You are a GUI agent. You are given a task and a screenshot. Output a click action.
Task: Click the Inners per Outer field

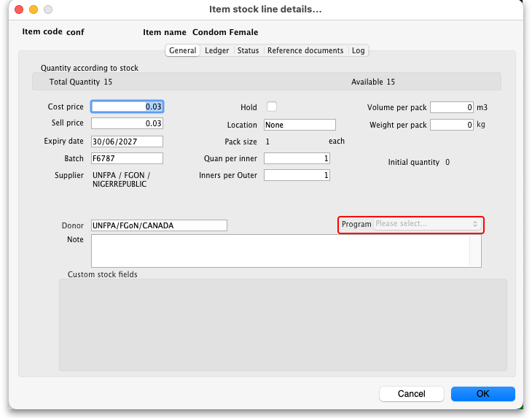[x=297, y=175]
